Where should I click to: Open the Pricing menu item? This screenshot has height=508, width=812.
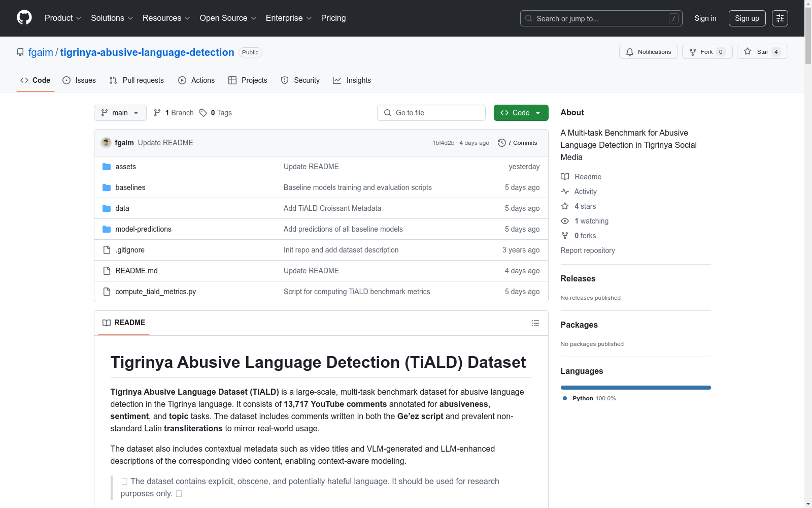click(x=333, y=18)
